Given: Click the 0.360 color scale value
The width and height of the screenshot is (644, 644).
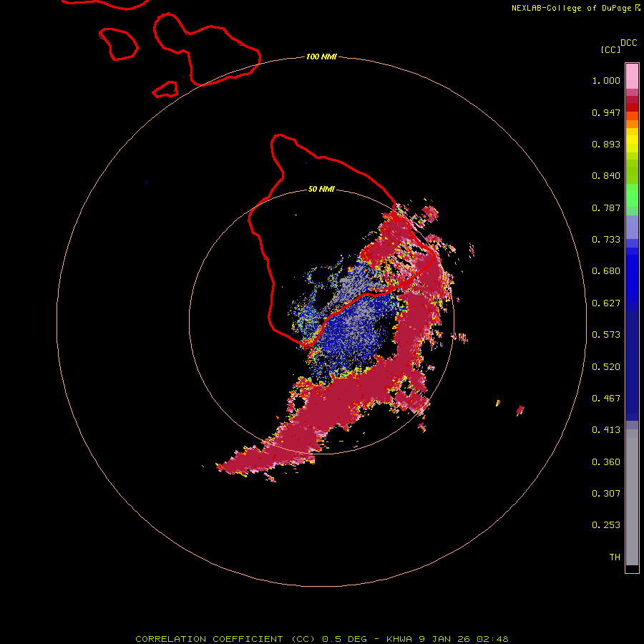Looking at the screenshot, I should pos(606,462).
